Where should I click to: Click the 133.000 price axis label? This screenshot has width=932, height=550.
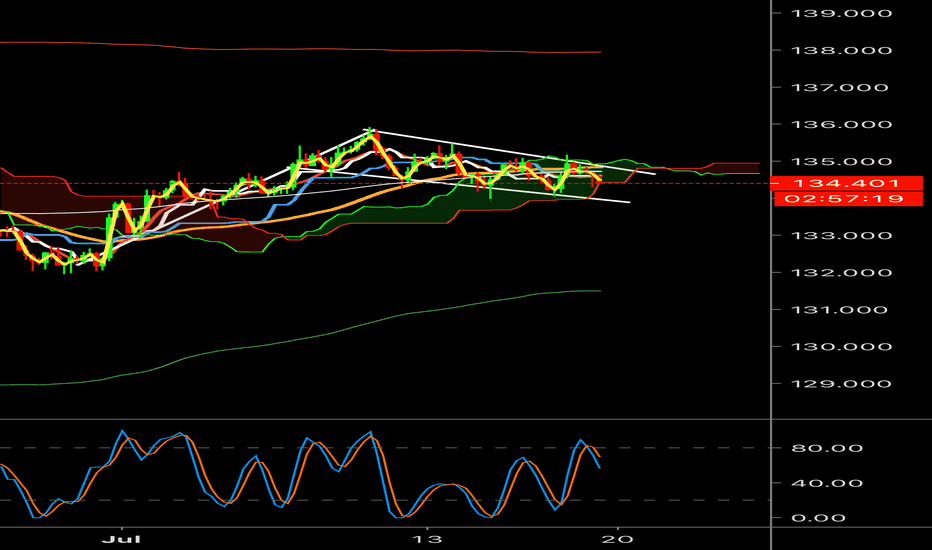pos(841,235)
